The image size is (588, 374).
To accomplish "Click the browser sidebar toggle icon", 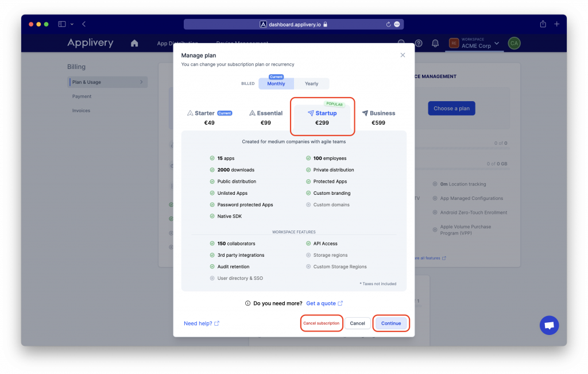I will [62, 24].
